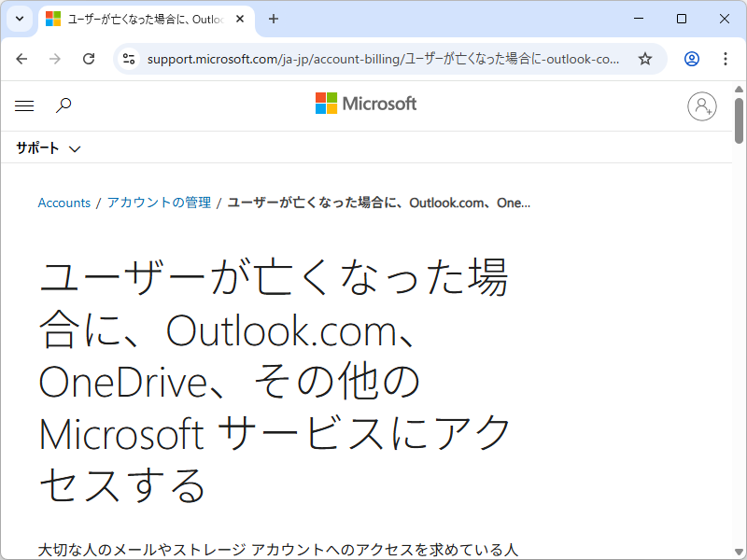The height and width of the screenshot is (560, 747).
Task: Bookmark this page with the star icon
Action: pyautogui.click(x=645, y=59)
